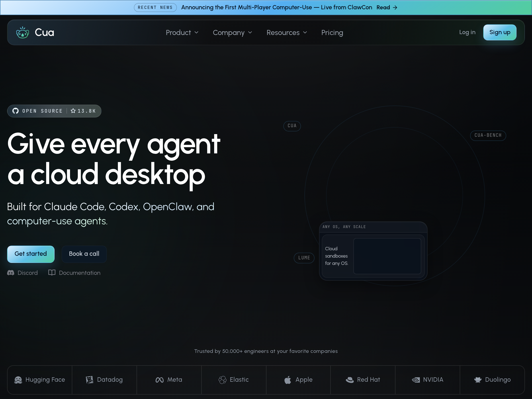
Task: Click the GitHub octocat icon
Action: (x=16, y=111)
